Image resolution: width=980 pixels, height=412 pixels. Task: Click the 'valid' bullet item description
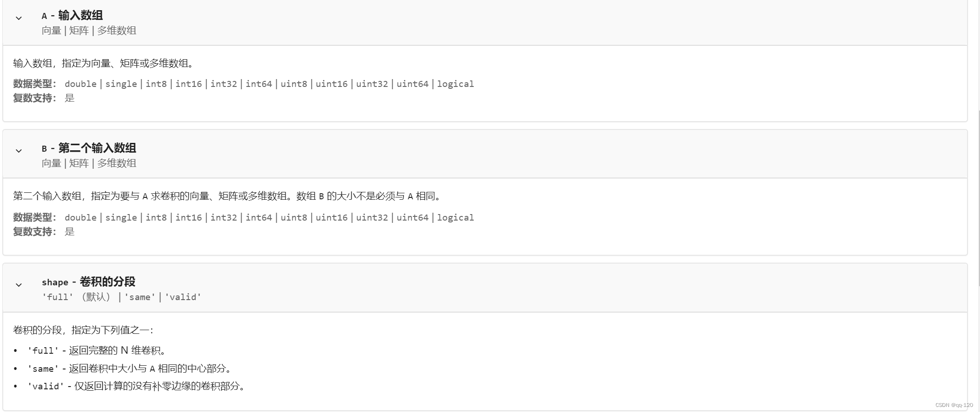[x=137, y=386]
